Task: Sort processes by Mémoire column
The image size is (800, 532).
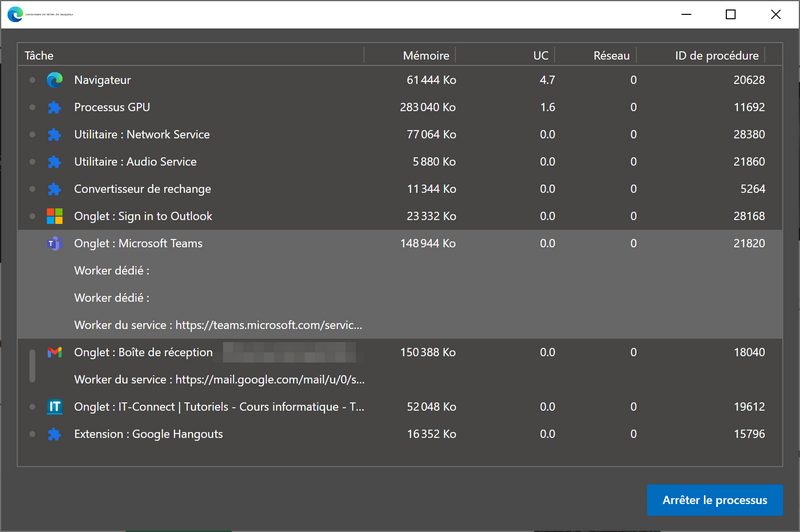Action: 425,56
